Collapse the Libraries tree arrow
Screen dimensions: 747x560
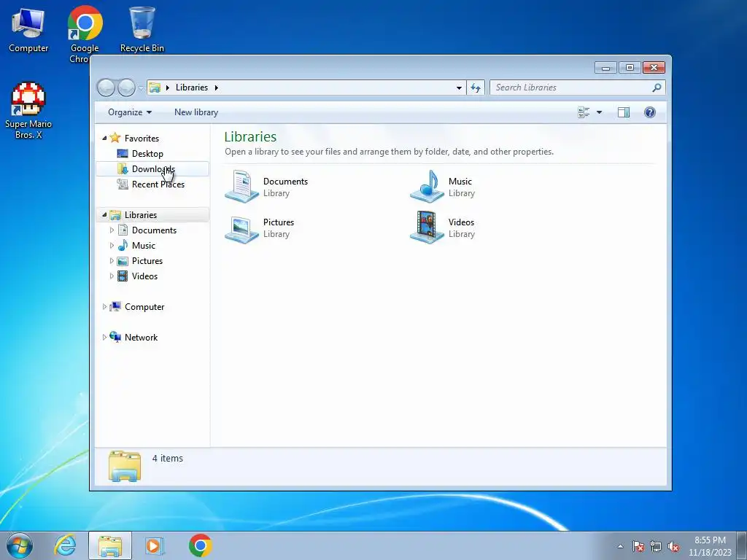click(104, 215)
